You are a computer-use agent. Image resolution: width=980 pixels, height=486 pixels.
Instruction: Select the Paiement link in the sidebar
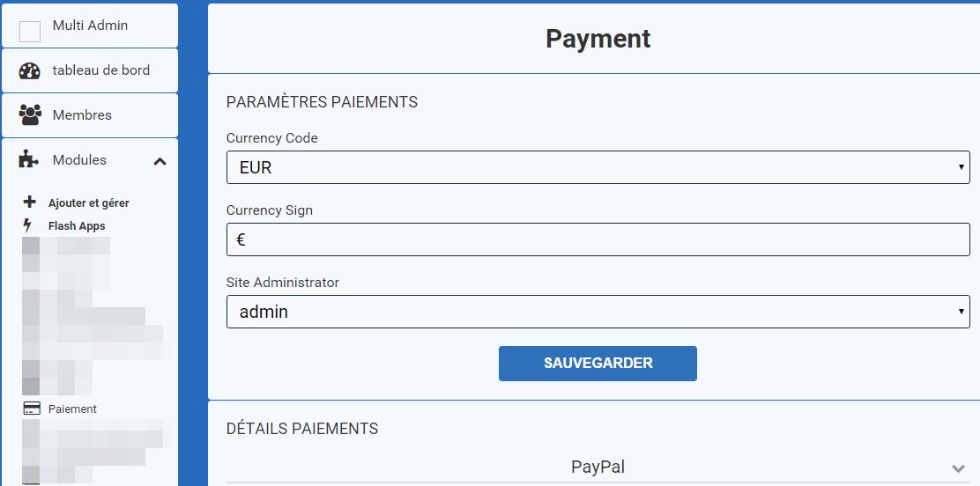(x=72, y=409)
